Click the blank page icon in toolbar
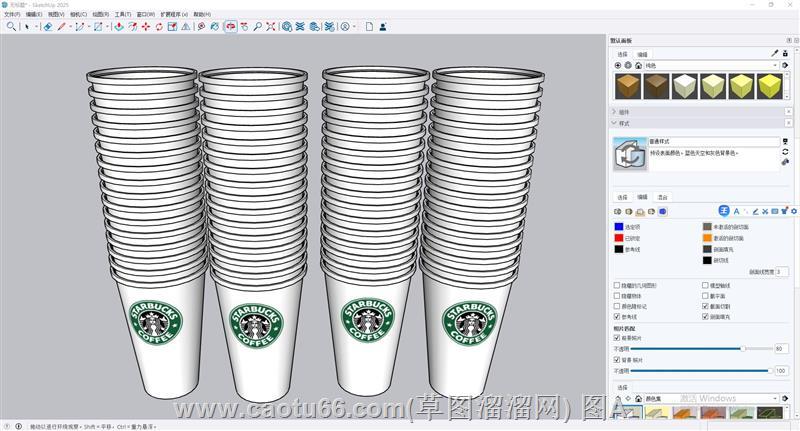Image resolution: width=800 pixels, height=431 pixels. [369, 27]
